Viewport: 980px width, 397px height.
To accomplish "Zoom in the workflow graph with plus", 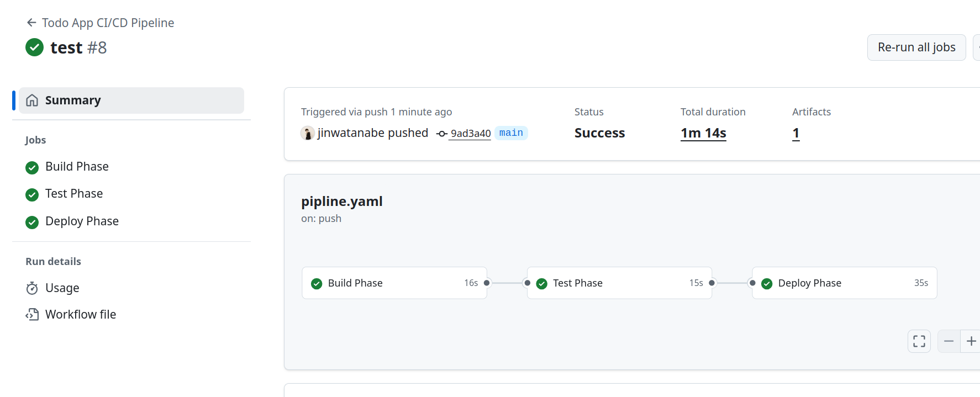I will [971, 341].
